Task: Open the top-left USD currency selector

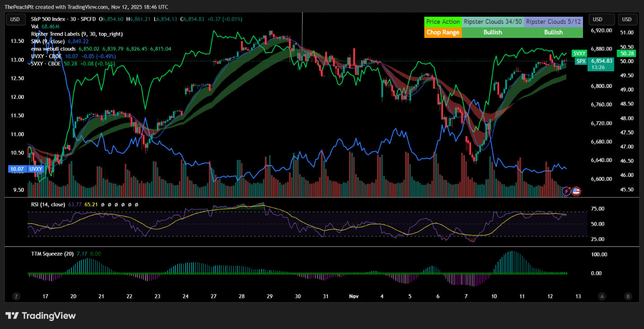Action: (15, 19)
